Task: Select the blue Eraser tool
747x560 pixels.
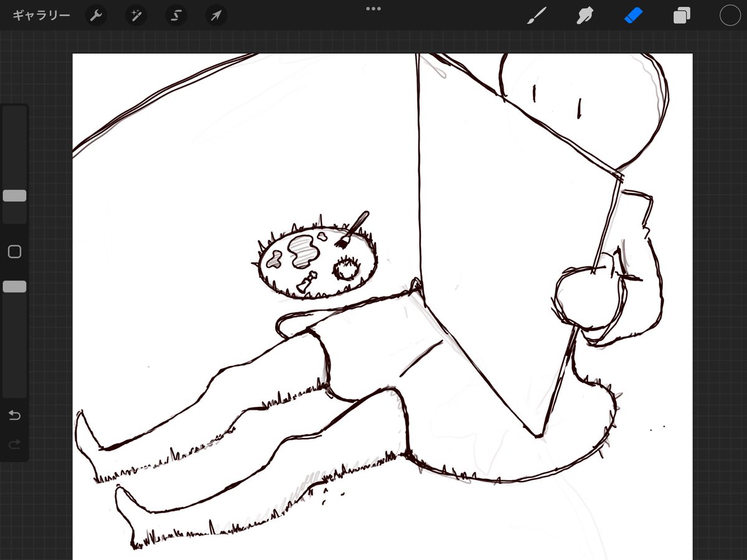Action: coord(632,16)
